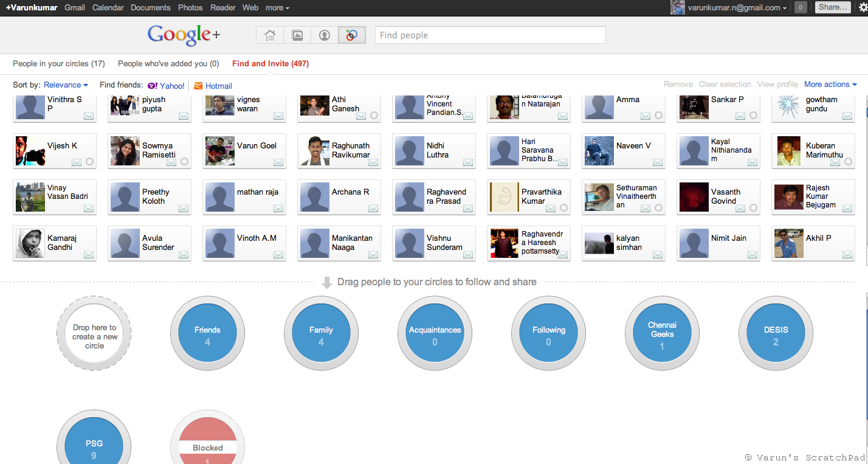Click circle marker on Sethuraman Vinaitheerthan card
This screenshot has width=868, height=464.
coord(658,208)
